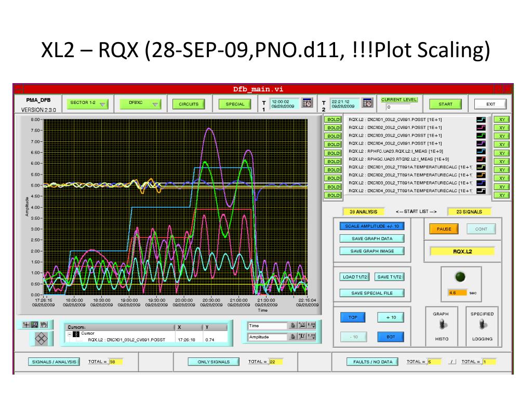
Task: Click the 39 ANALYSIS indicator
Action: [x=363, y=212]
